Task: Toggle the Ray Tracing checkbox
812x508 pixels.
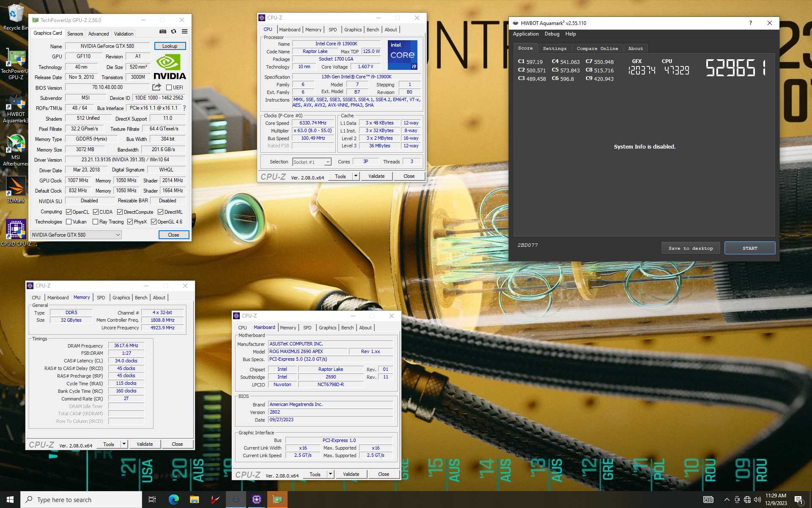Action: 96,221
